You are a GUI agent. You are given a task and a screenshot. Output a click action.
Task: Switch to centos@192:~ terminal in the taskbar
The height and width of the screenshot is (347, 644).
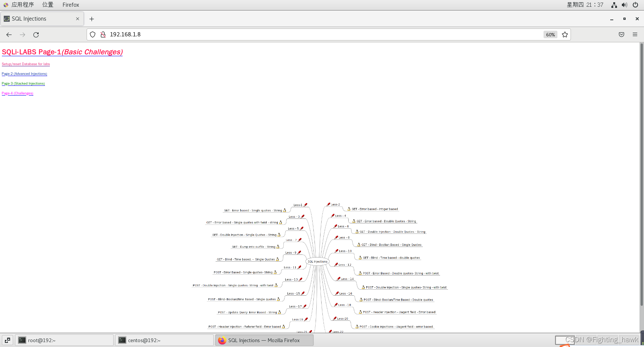tap(164, 340)
